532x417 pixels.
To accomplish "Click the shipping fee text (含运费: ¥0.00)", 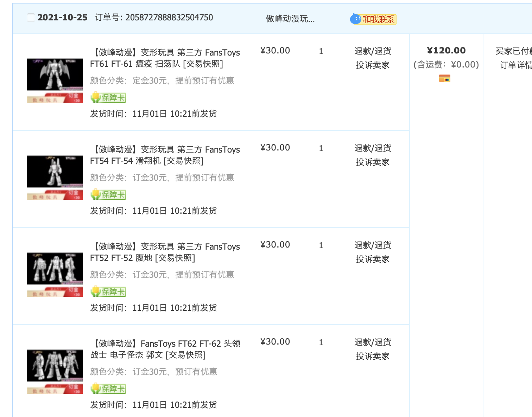I will click(446, 65).
